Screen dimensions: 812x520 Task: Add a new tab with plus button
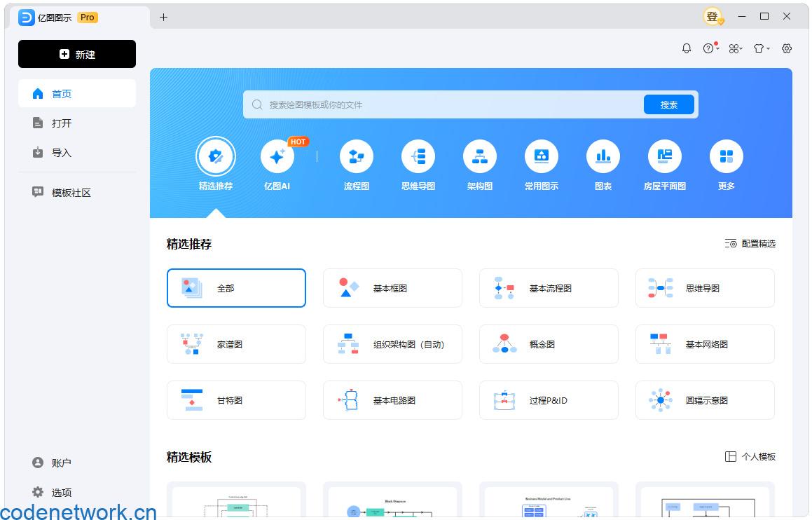pyautogui.click(x=164, y=17)
